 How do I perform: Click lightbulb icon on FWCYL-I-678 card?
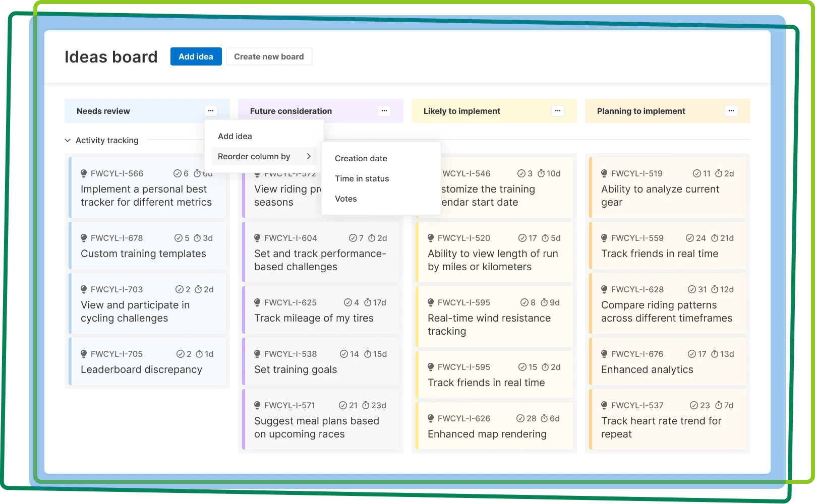[84, 238]
